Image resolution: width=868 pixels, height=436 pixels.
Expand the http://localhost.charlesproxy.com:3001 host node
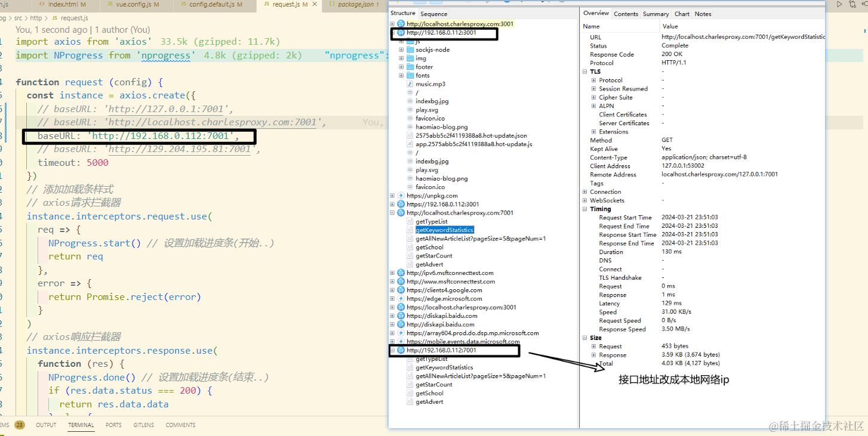click(x=392, y=24)
